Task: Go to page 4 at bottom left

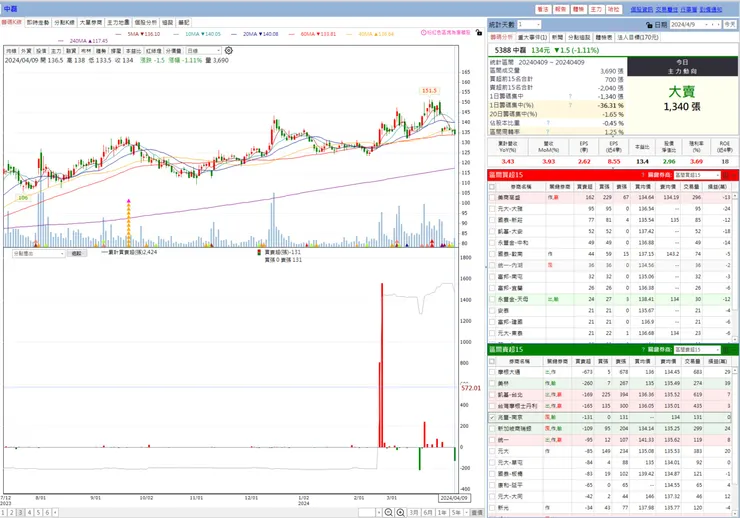Action: point(29,512)
